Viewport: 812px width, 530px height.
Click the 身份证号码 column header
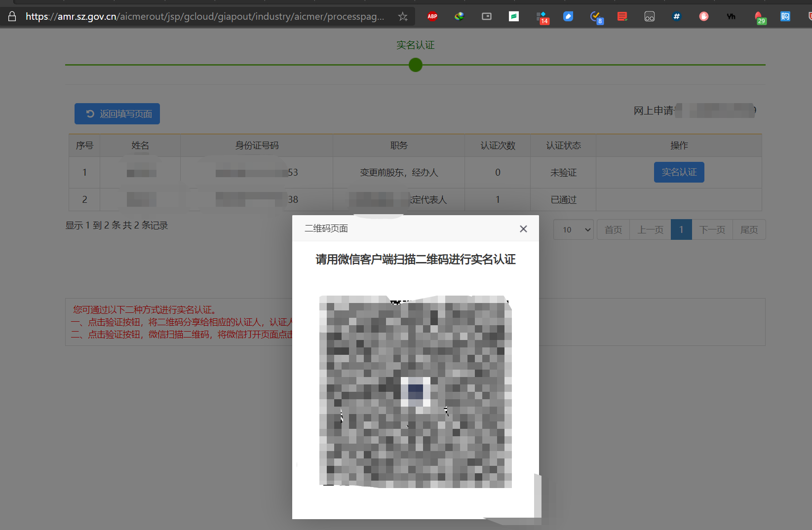click(257, 146)
